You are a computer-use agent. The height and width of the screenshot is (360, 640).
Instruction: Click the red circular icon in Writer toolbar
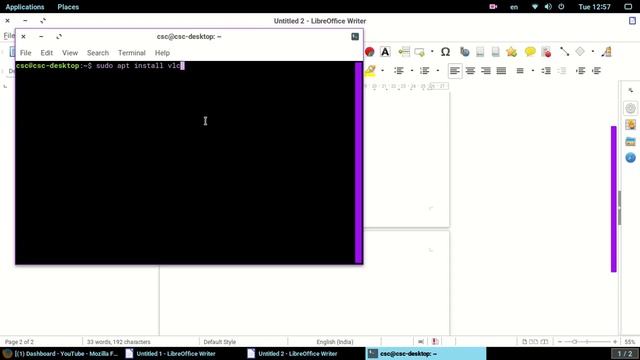(369, 52)
